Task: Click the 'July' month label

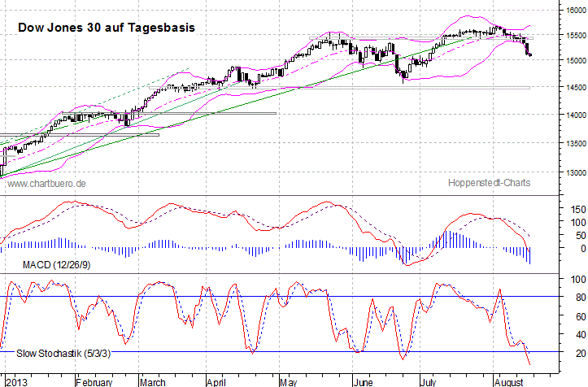Action: [428, 382]
